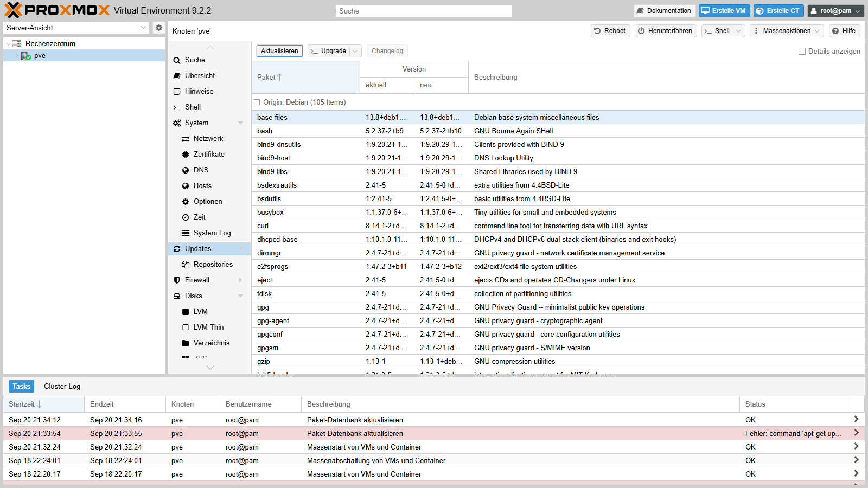Click the Optionen gear icon

pos(186,202)
